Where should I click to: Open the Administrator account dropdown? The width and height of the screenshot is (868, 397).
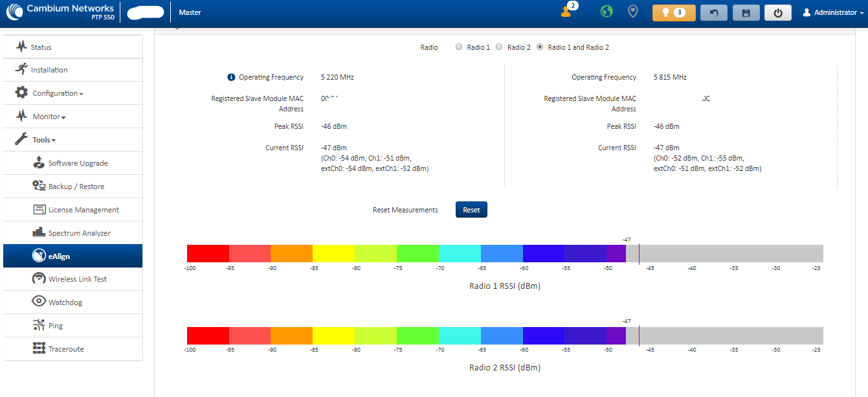[x=834, y=12]
